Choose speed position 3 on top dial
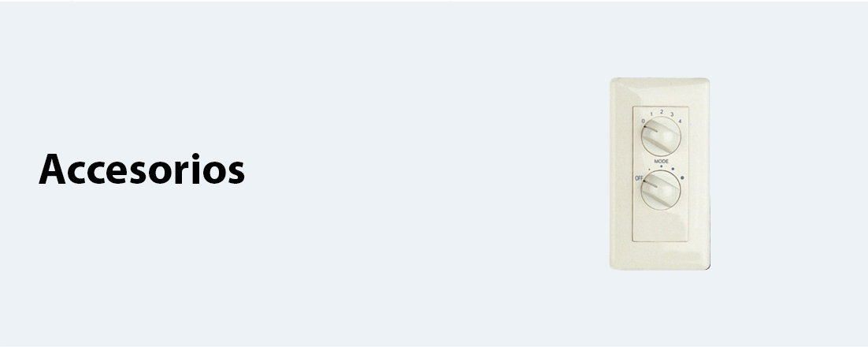868x347 pixels. pos(672,114)
